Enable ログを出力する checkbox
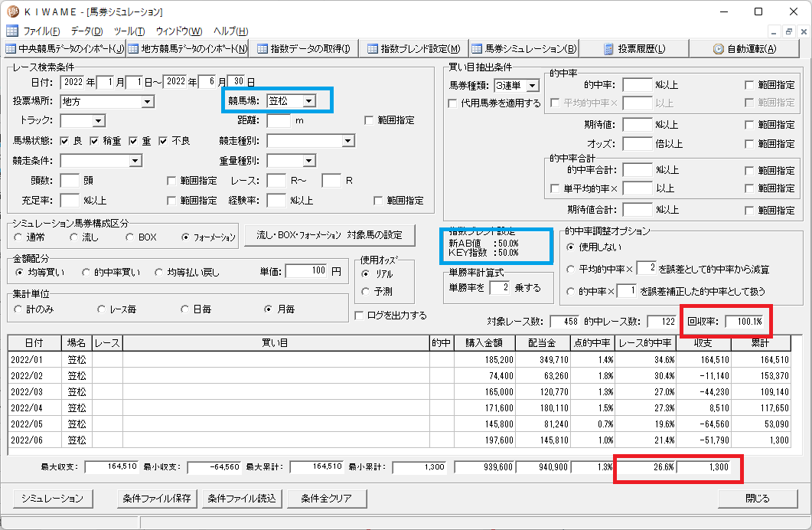The image size is (812, 530). 359,316
